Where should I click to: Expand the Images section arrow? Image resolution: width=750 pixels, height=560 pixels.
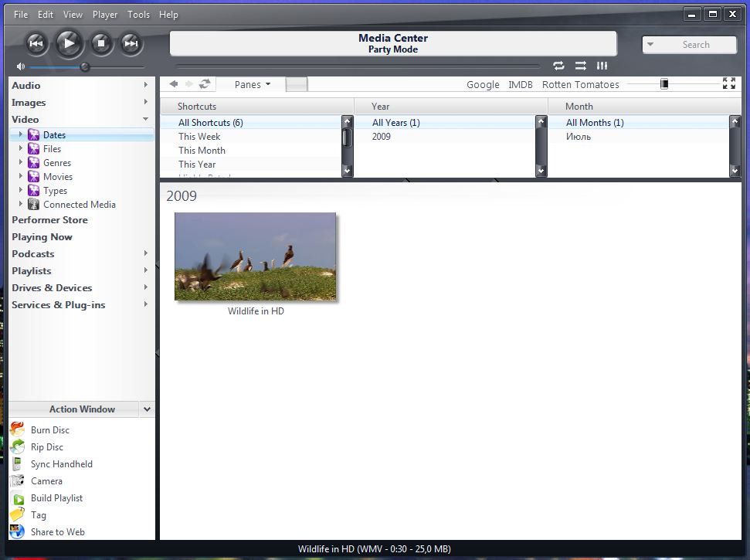tap(145, 102)
